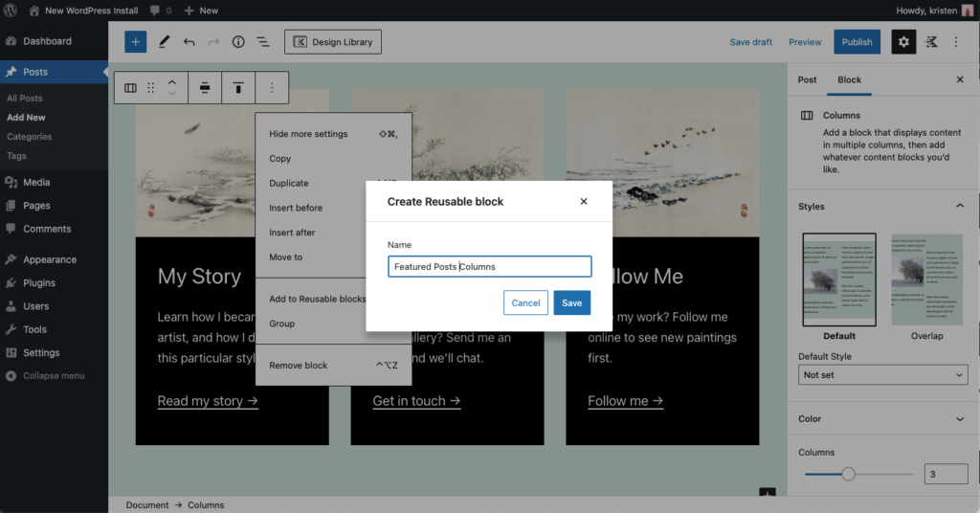
Task: Click the Columns count slider handle
Action: pos(848,474)
